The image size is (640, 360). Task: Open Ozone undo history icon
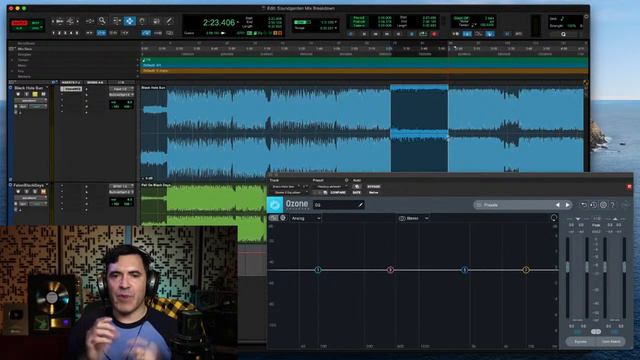pos(593,205)
